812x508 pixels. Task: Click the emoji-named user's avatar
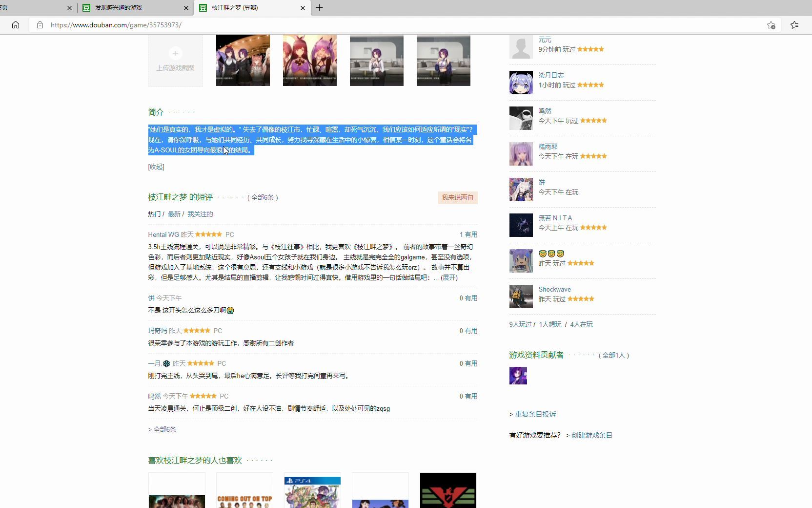point(521,261)
